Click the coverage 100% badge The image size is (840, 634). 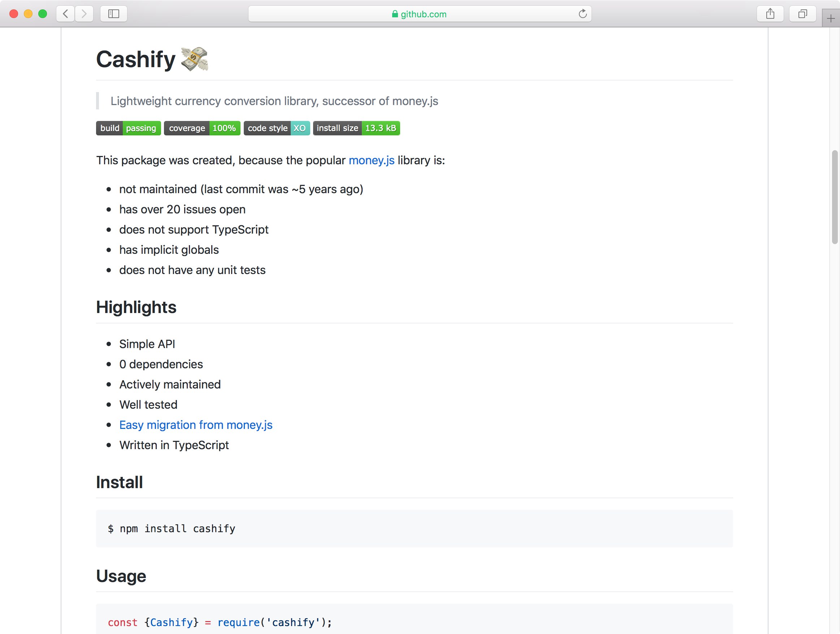202,128
